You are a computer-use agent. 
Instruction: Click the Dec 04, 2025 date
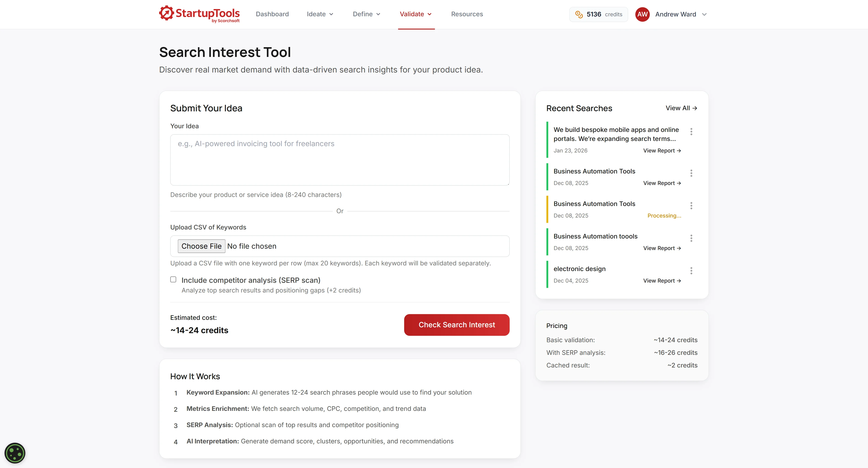pos(571,281)
